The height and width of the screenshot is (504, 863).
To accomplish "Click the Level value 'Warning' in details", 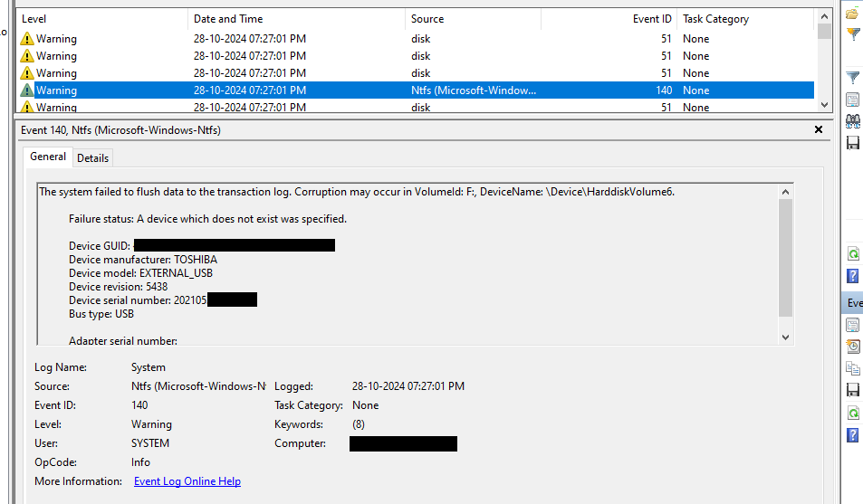I will [151, 424].
